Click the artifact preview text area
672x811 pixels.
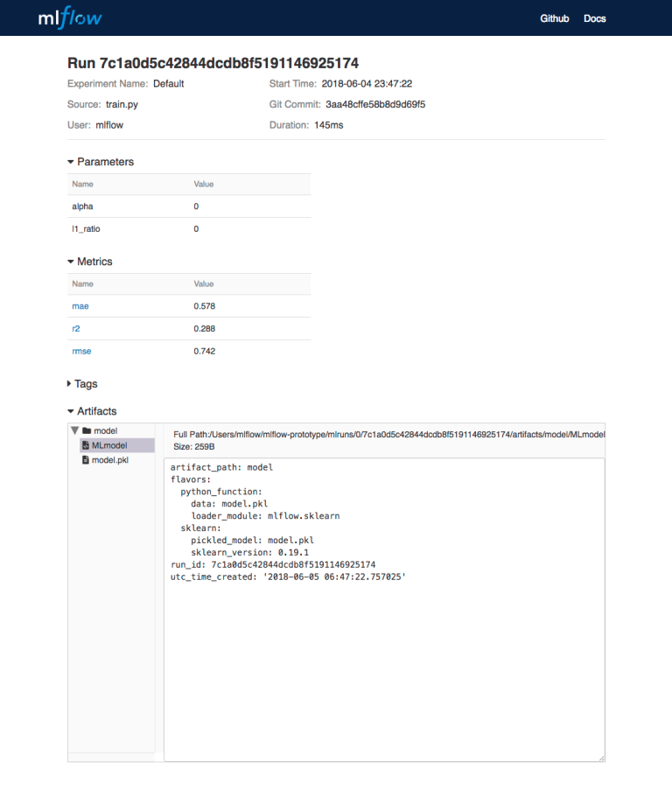384,610
